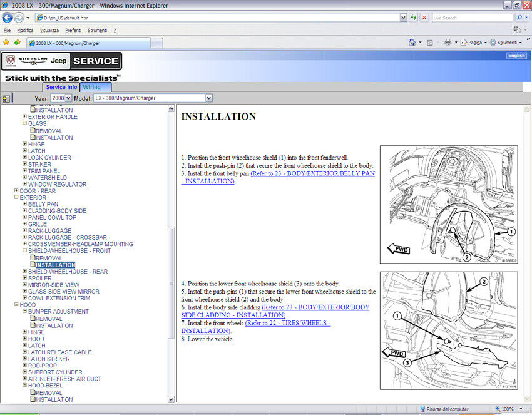Open the Preferiti menu
This screenshot has height=415, width=532.
(x=74, y=30)
